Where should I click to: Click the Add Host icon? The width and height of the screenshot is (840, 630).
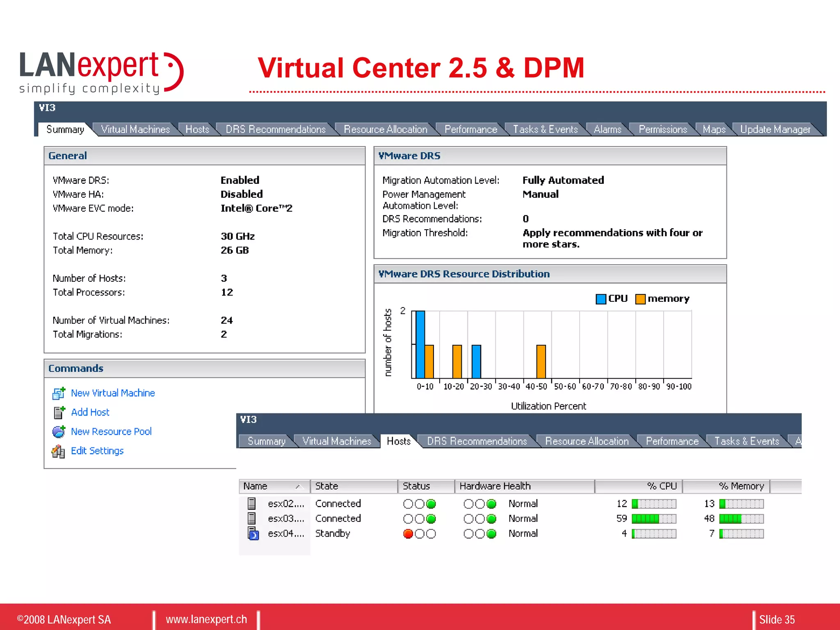pos(59,412)
